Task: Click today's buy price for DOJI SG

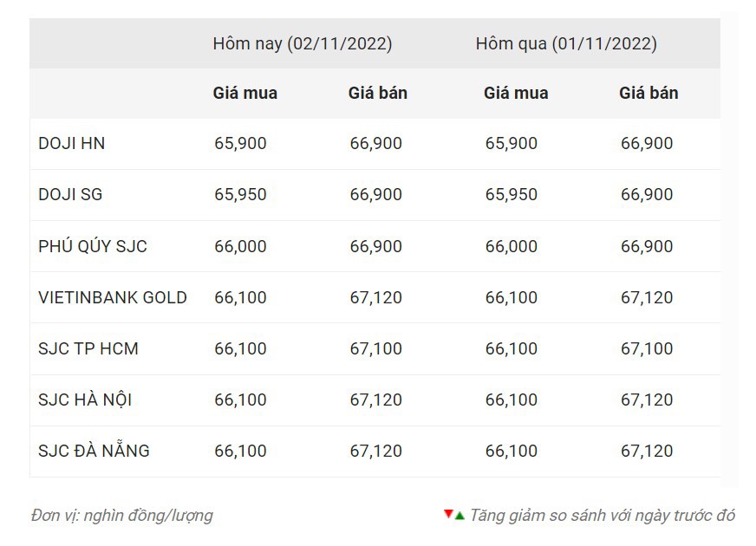Action: [x=240, y=195]
